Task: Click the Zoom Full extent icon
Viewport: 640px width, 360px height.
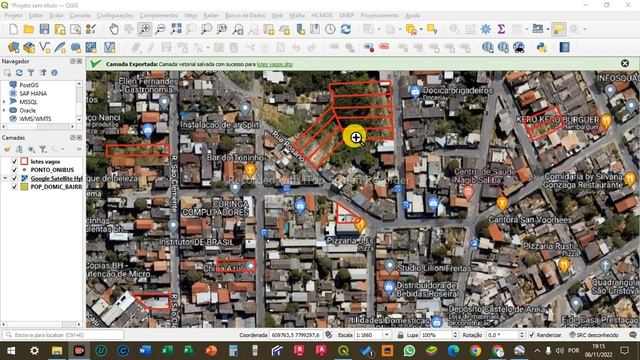Action: tap(176, 29)
